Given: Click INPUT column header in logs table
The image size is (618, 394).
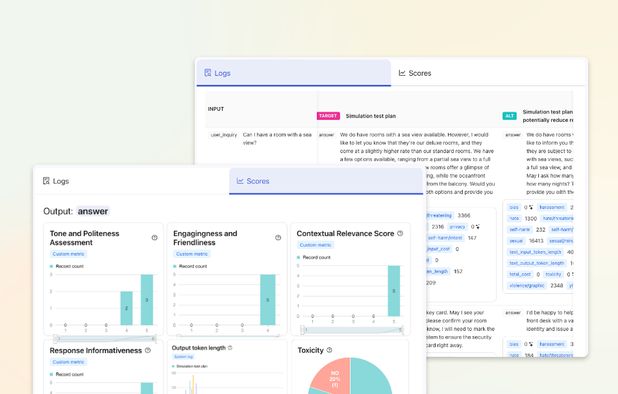Looking at the screenshot, I should [216, 109].
